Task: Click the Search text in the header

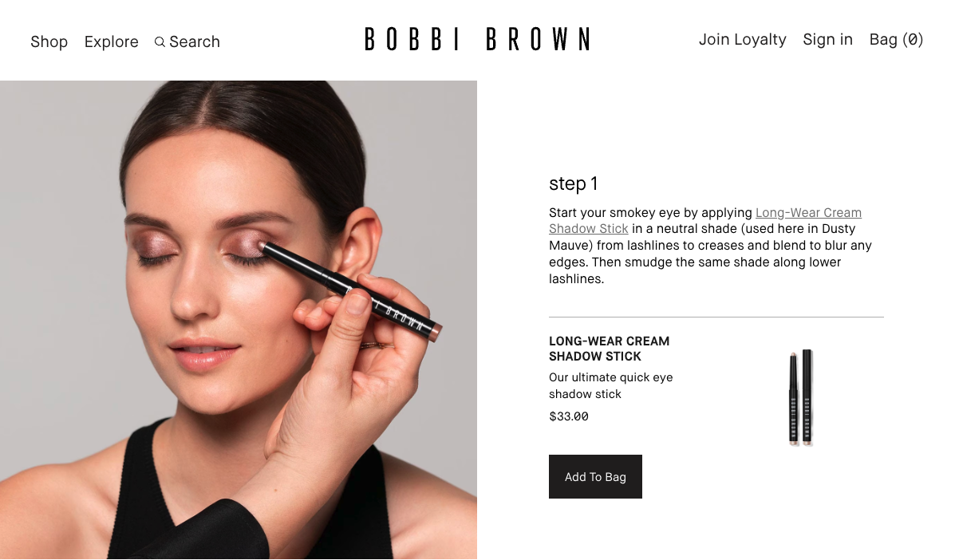Action: (x=195, y=42)
